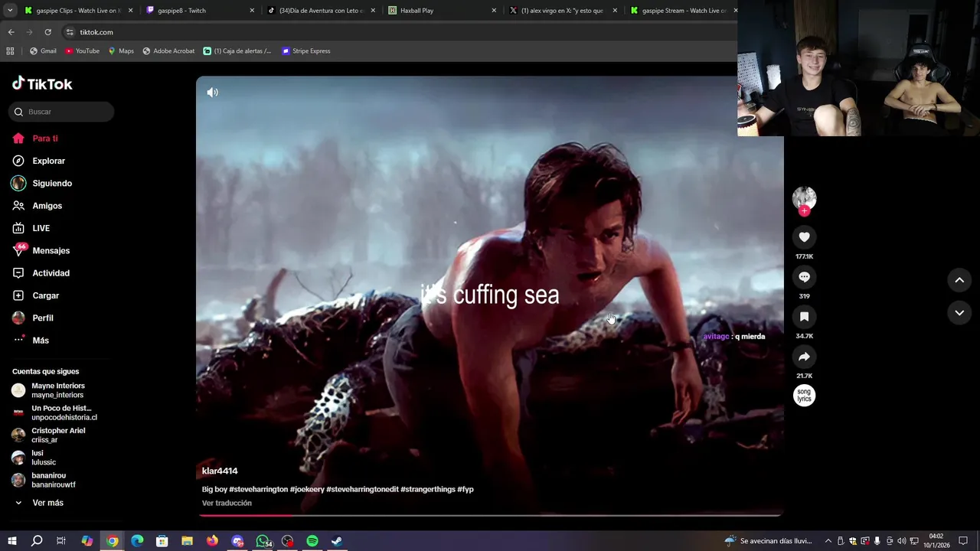
Task: Open Firefox from the taskbar
Action: (x=212, y=541)
